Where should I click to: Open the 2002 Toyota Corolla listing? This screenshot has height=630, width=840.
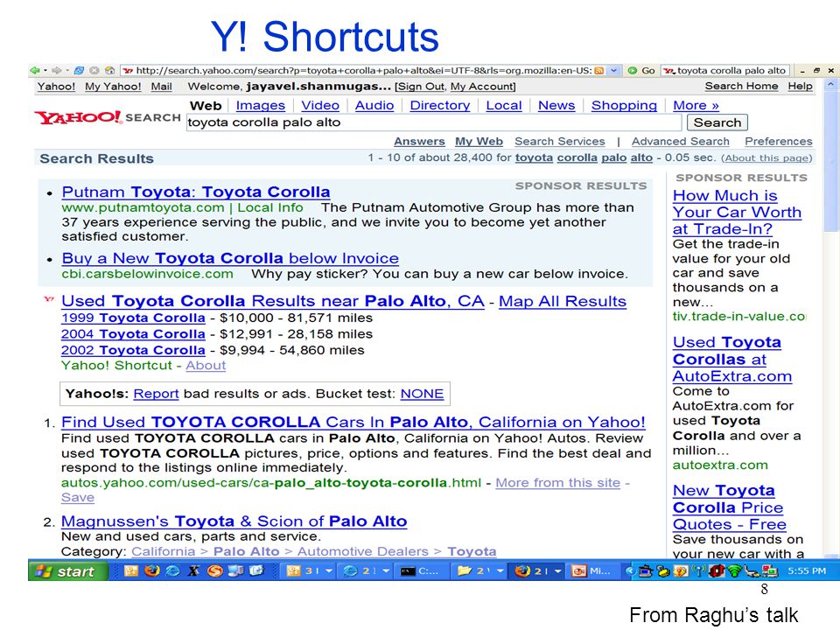133,350
